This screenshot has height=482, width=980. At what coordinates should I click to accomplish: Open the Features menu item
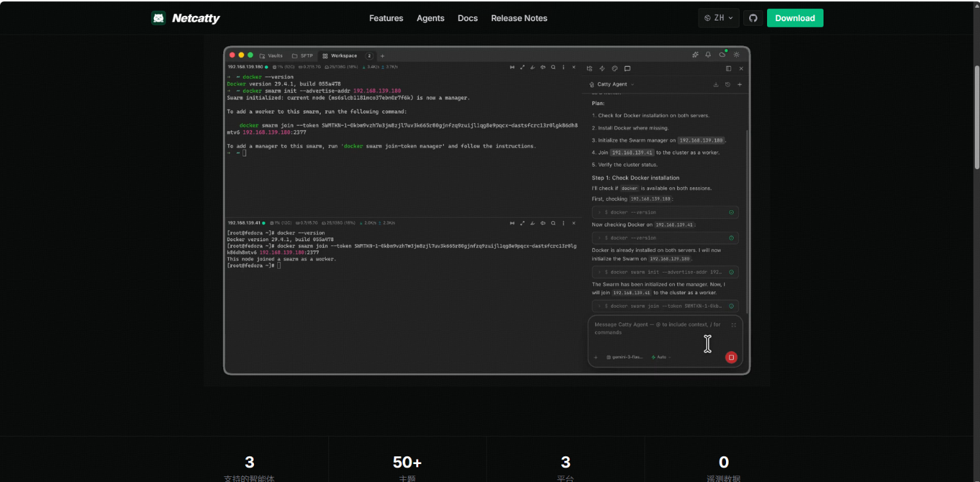[x=386, y=18]
